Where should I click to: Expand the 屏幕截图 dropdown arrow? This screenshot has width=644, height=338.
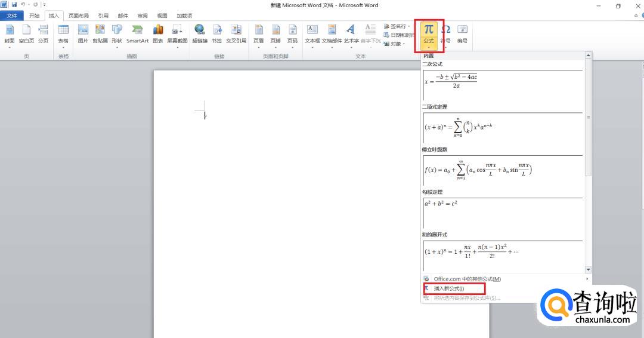coord(177,47)
